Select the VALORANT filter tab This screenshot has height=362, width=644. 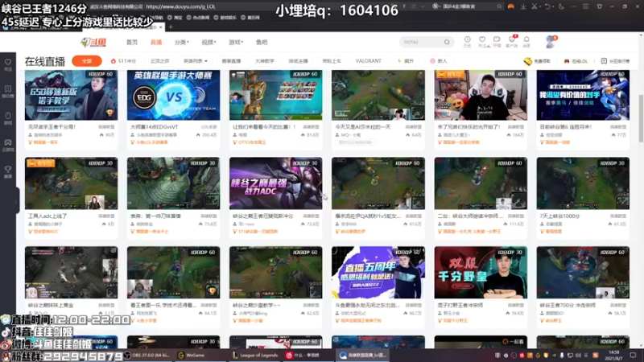click(x=368, y=61)
